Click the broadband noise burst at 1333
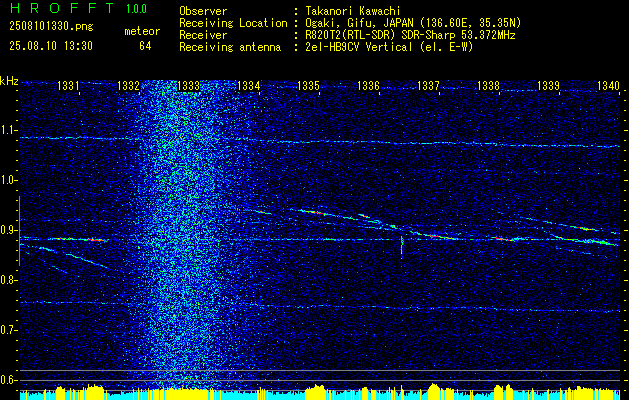The width and height of the screenshot is (629, 400). point(183,235)
